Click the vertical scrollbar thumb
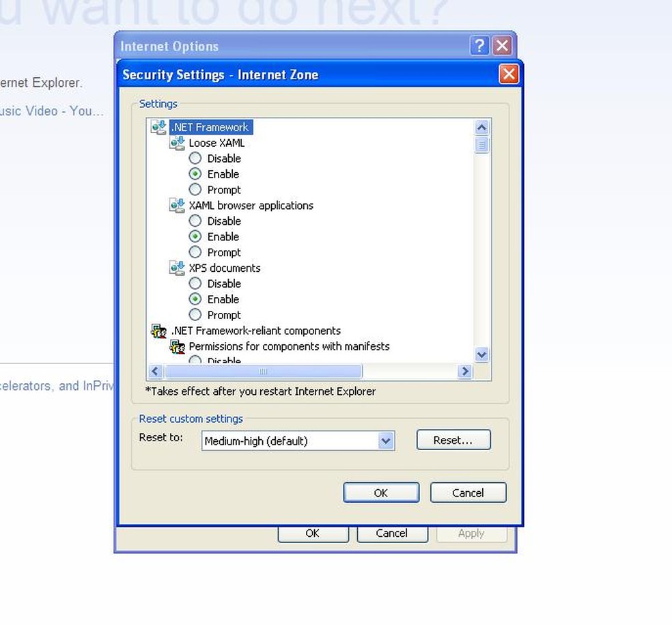The width and height of the screenshot is (672, 625). click(x=481, y=144)
